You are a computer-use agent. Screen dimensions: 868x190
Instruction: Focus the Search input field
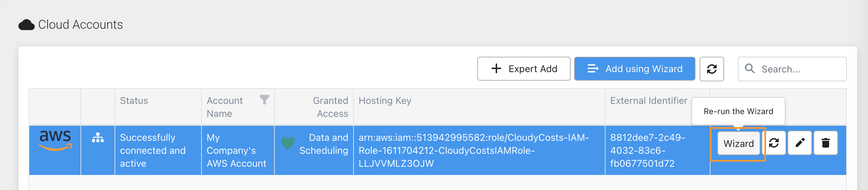click(792, 69)
